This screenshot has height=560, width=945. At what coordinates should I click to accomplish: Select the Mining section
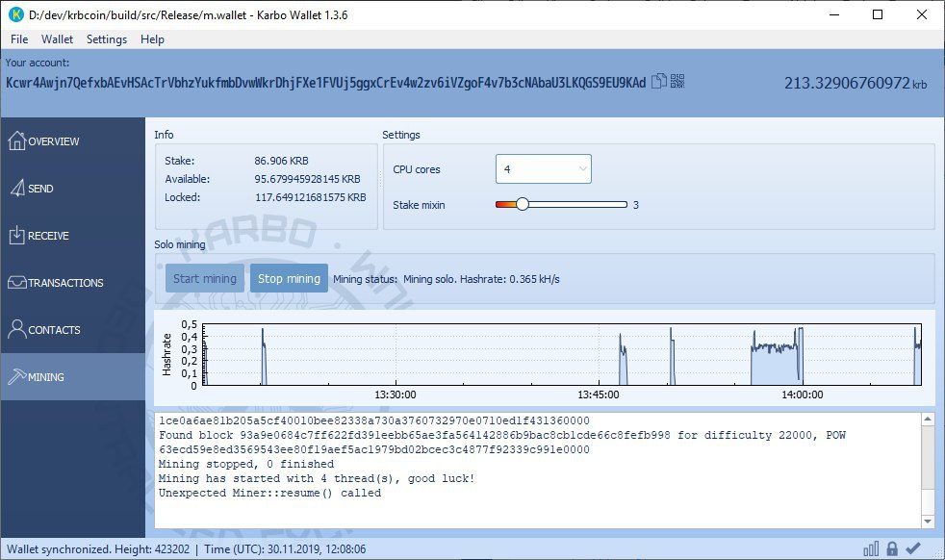(72, 377)
